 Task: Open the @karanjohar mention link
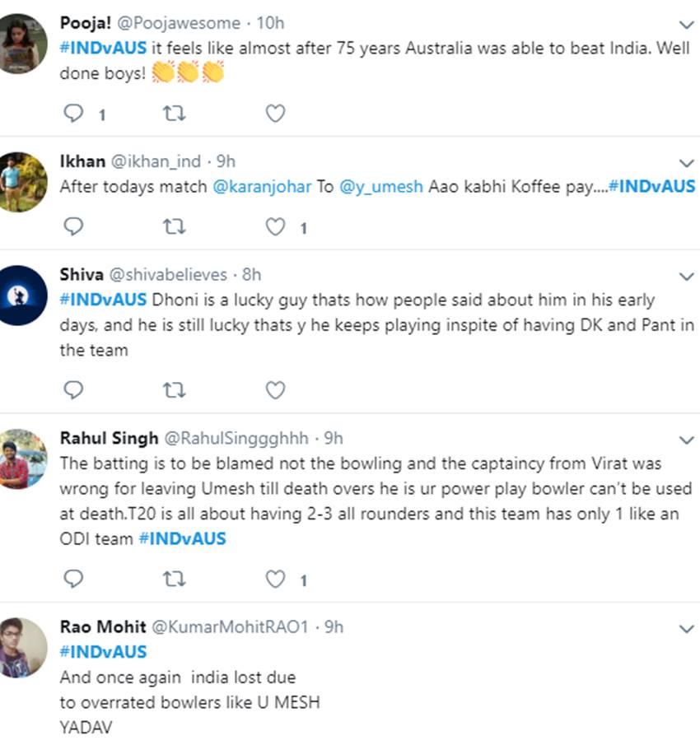point(262,187)
